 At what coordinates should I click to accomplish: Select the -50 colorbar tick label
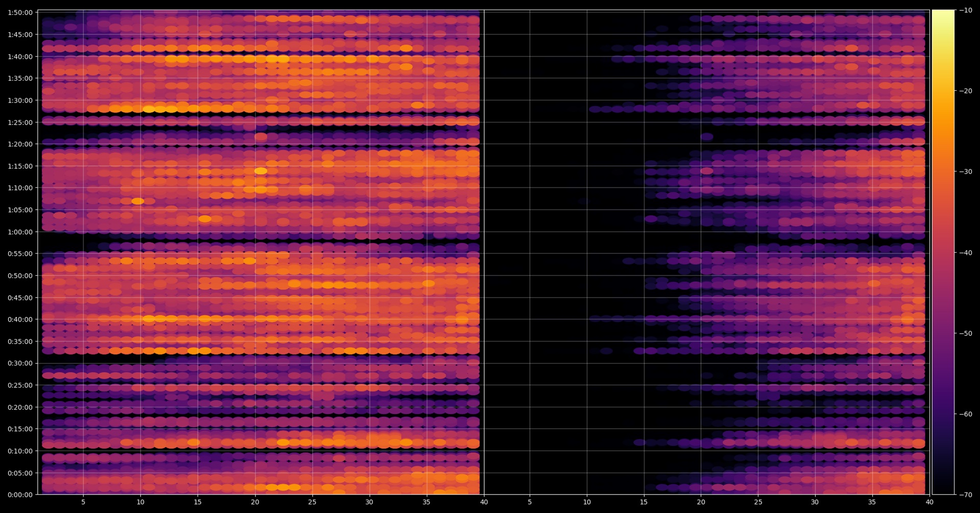[x=966, y=333]
